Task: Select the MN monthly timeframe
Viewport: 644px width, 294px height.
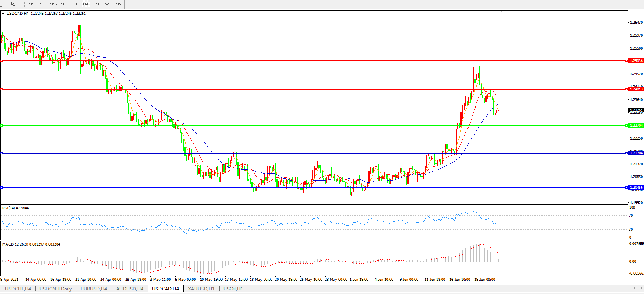Action: point(119,4)
